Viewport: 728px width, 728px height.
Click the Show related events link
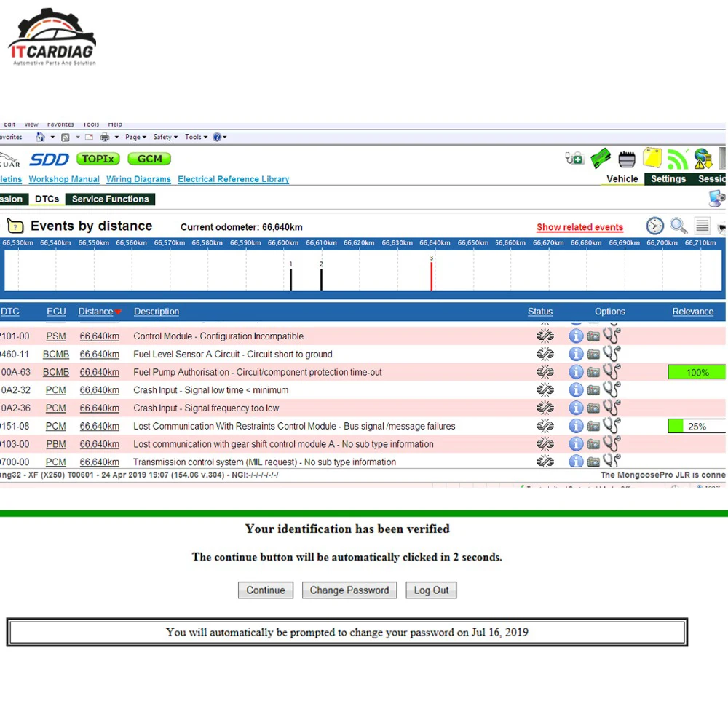coord(579,227)
